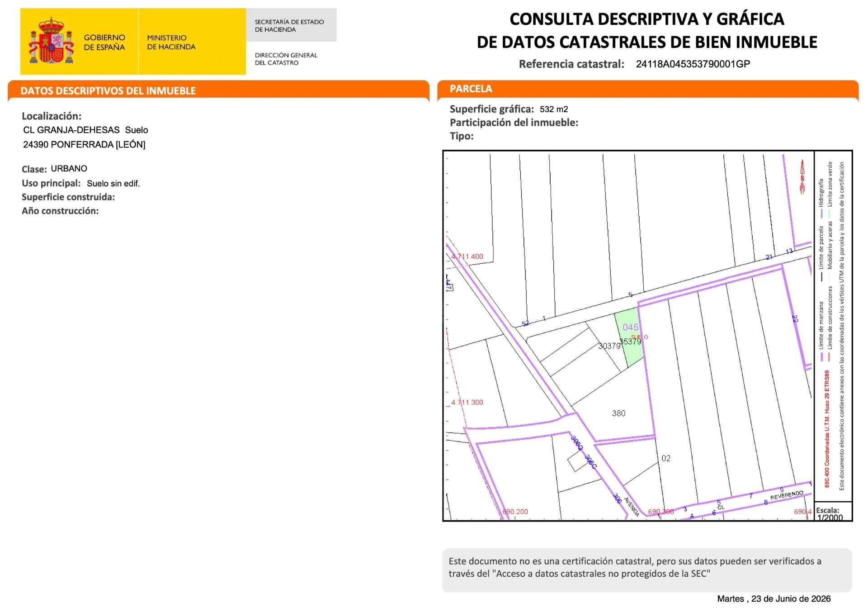Click the "SECRETARÍA DE ESTADO DE HACIENDA" box
The image size is (868, 613).
[291, 25]
